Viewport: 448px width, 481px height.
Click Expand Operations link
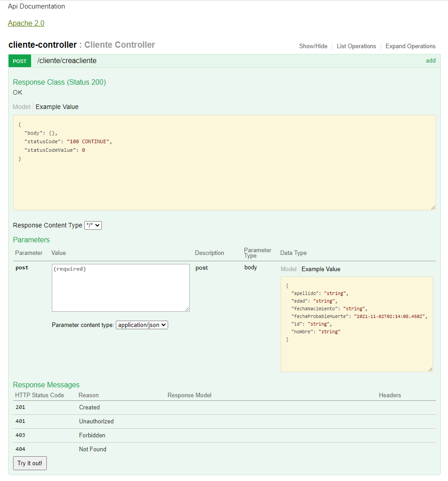pos(410,46)
